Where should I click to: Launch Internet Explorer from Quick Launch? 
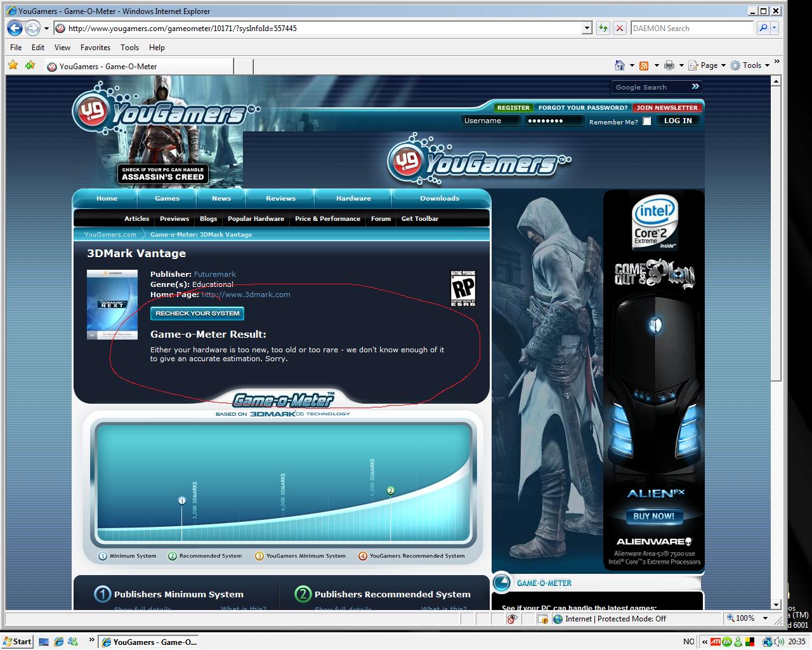tap(58, 642)
